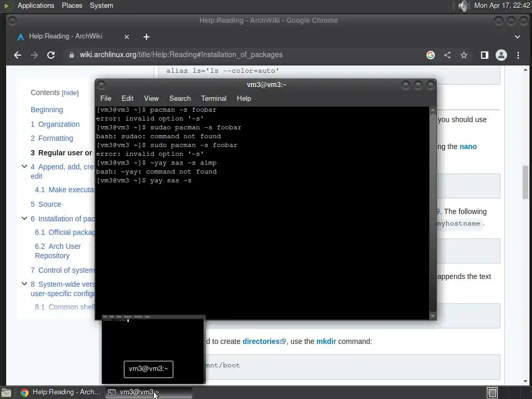Click the Chrome window menu button at title left
The height and width of the screenshot is (399, 532).
[12, 21]
